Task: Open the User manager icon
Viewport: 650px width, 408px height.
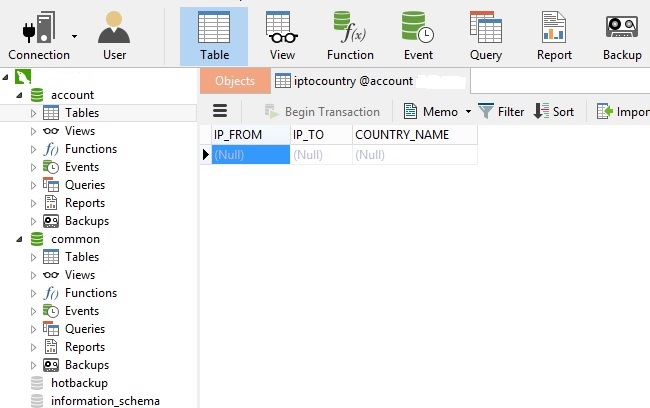Action: [114, 36]
